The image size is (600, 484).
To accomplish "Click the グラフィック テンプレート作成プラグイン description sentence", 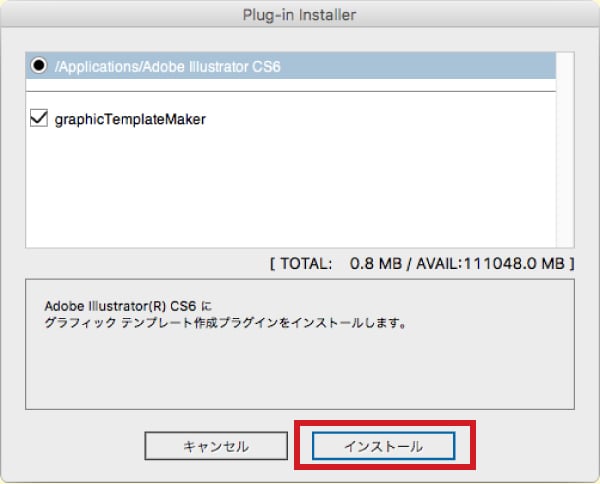I will (x=225, y=323).
